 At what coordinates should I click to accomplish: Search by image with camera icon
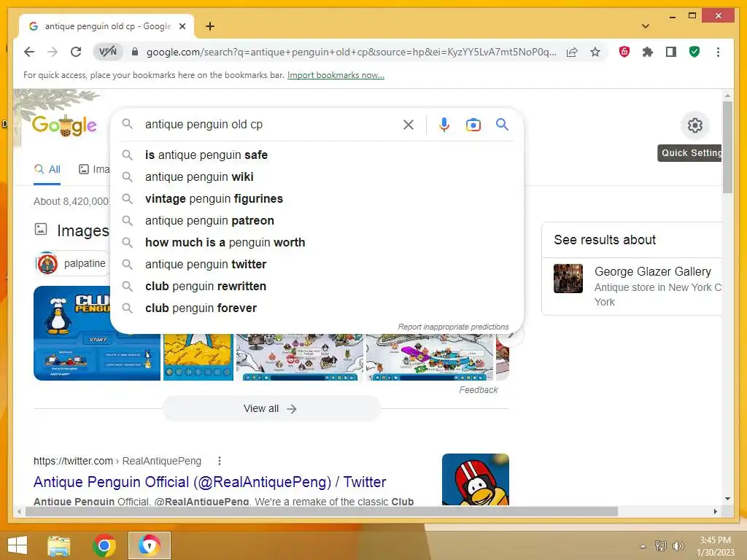click(473, 125)
